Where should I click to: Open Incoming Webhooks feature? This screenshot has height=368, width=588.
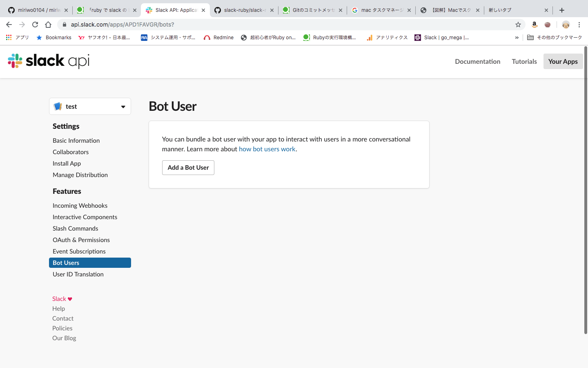pyautogui.click(x=80, y=205)
